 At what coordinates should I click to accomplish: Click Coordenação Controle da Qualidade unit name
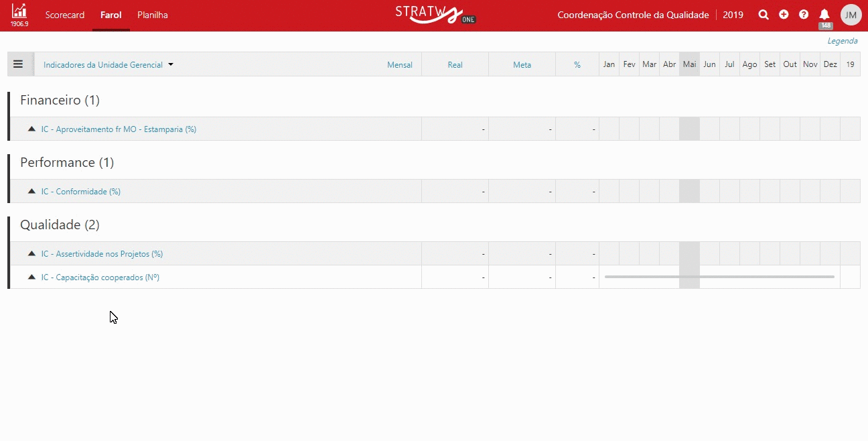tap(633, 15)
